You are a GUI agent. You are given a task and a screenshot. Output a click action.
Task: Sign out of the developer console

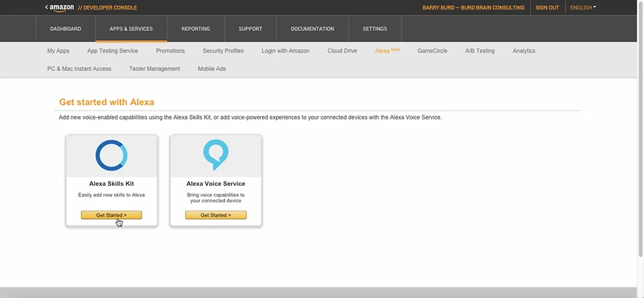pos(547,7)
